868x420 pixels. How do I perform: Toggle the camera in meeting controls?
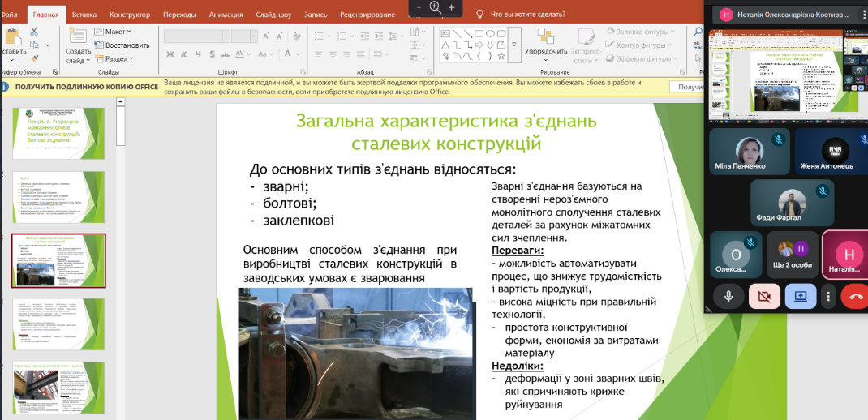coord(764,296)
